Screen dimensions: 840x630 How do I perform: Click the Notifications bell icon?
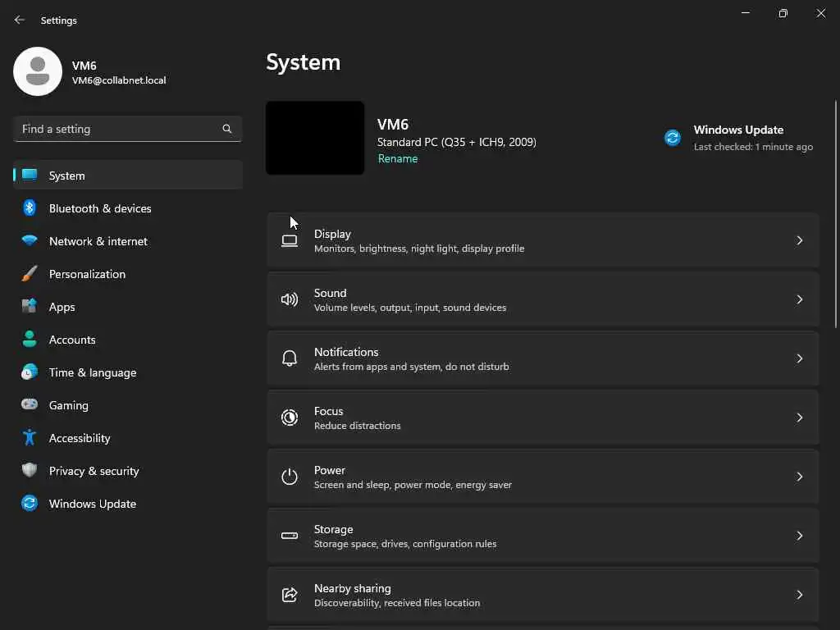pyautogui.click(x=290, y=358)
